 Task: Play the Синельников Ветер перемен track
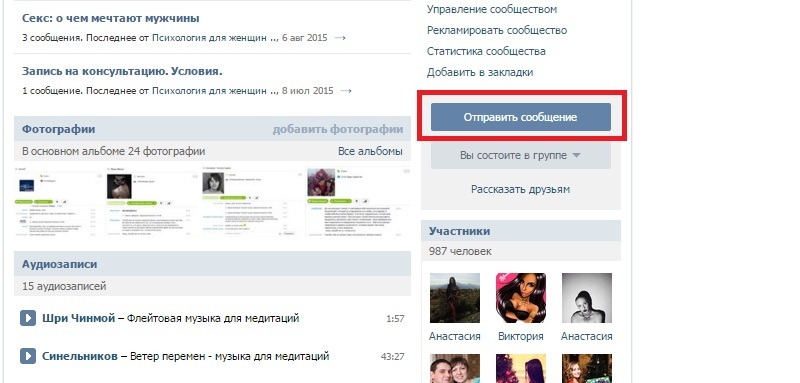pos(28,356)
